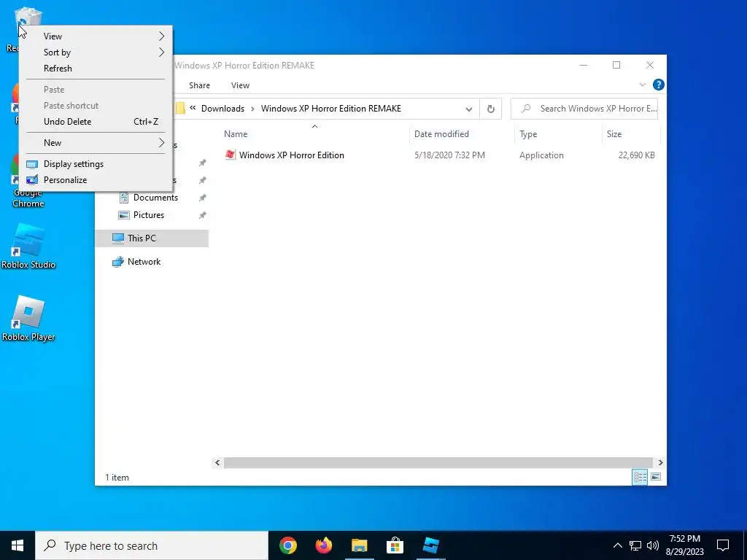Open the address bar history dropdown
This screenshot has width=747, height=560.
469,109
